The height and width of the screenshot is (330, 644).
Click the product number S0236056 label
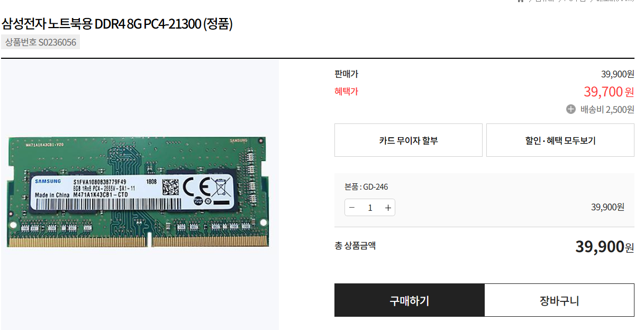coord(41,42)
